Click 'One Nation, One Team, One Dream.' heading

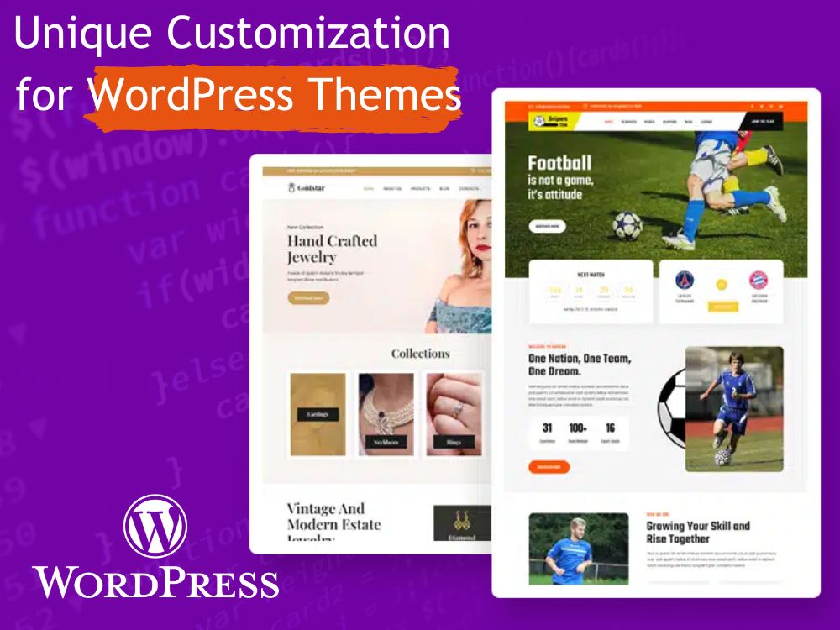(x=580, y=365)
